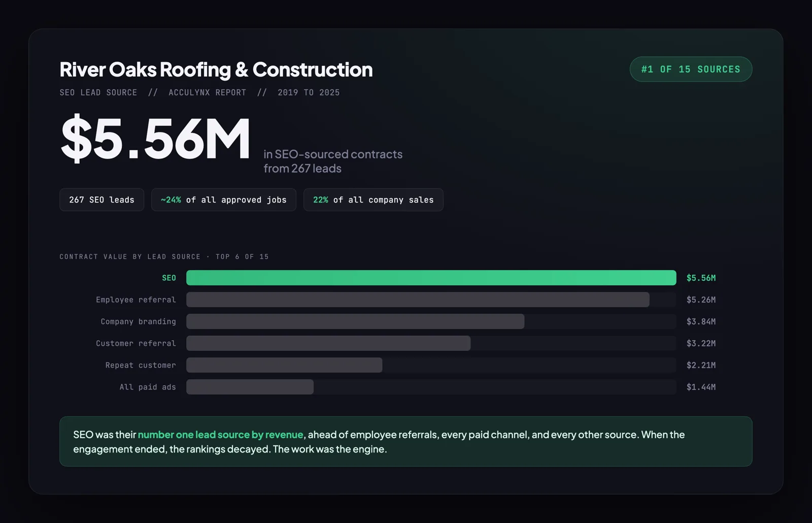Click the Customer referral bar
The height and width of the screenshot is (523, 812).
328,343
